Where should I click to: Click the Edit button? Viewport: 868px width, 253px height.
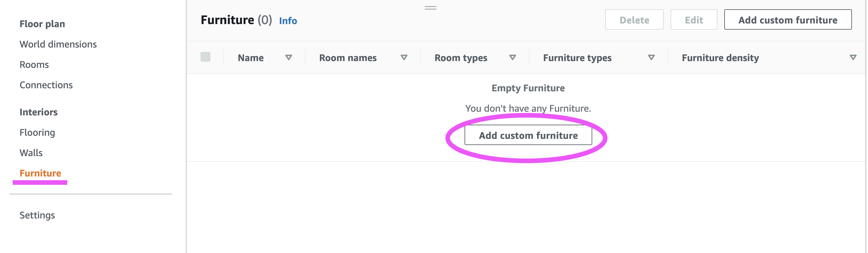point(693,20)
